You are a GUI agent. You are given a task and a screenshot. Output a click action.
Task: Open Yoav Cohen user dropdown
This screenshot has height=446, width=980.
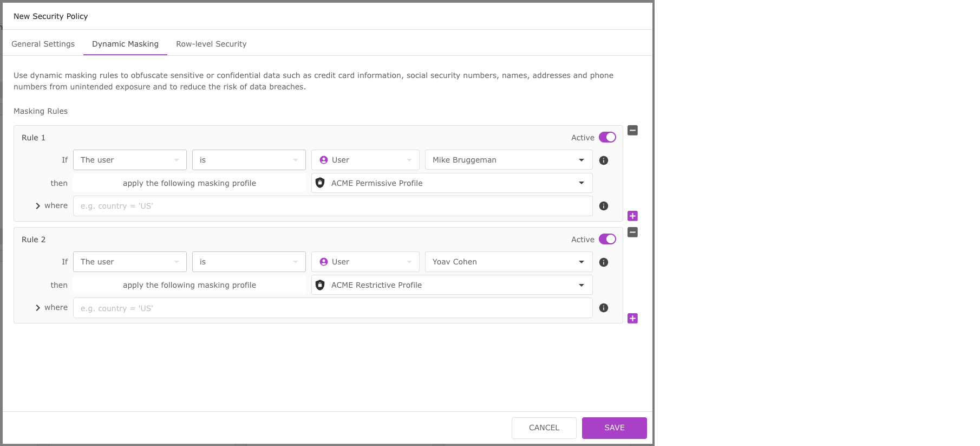coord(509,262)
